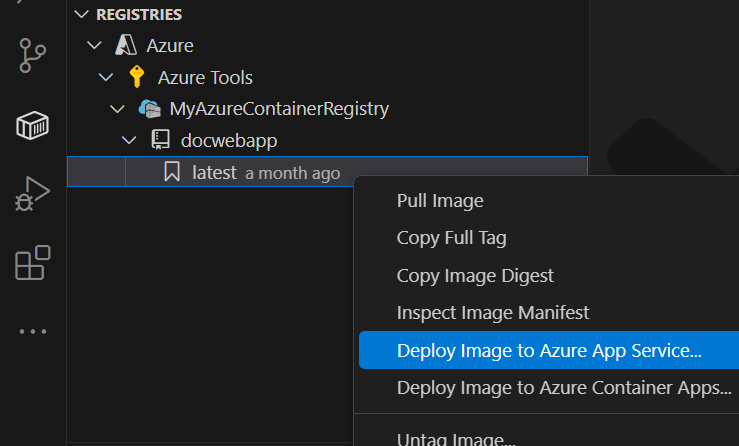Click the registry icon beside MyAzureContainerRegistry
The image size is (739, 446).
149,108
